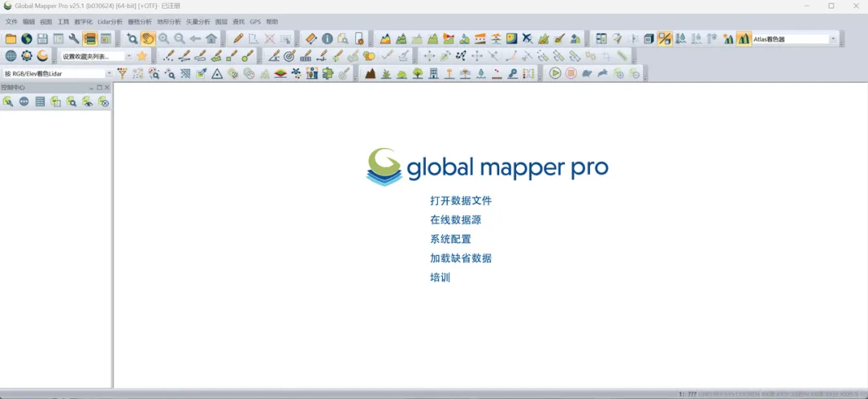Click the Lidar zoom-in plus icon after play controls
The width and height of the screenshot is (868, 399).
[620, 73]
